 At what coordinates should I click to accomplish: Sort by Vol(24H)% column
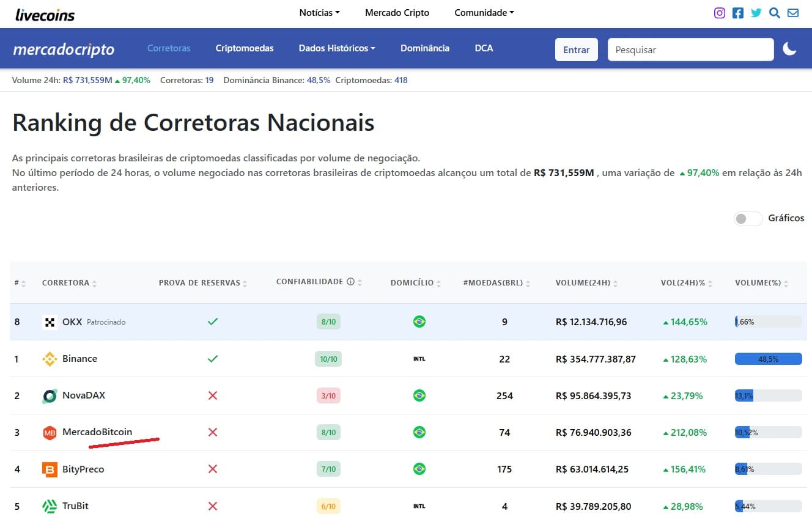(x=687, y=283)
